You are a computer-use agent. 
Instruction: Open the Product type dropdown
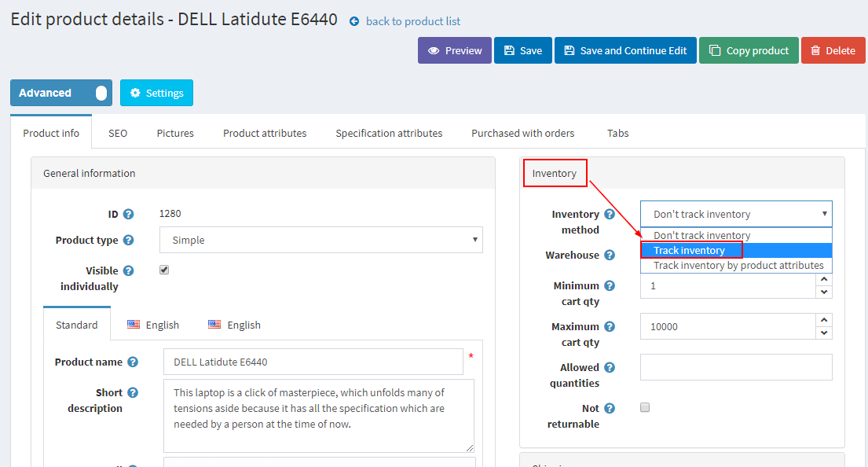321,240
